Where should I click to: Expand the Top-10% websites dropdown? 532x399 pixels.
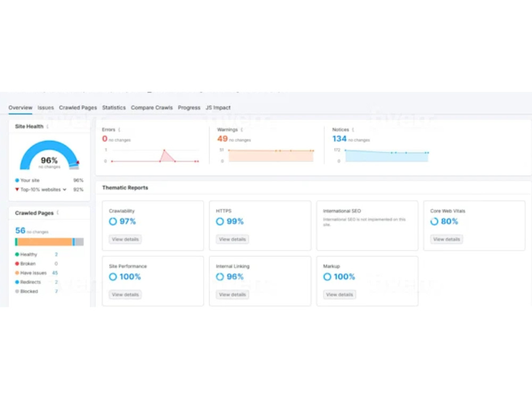click(64, 190)
